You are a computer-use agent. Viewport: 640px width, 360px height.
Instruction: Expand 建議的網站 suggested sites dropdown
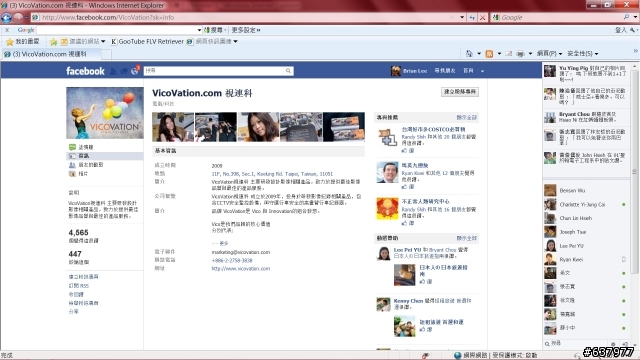[103, 42]
